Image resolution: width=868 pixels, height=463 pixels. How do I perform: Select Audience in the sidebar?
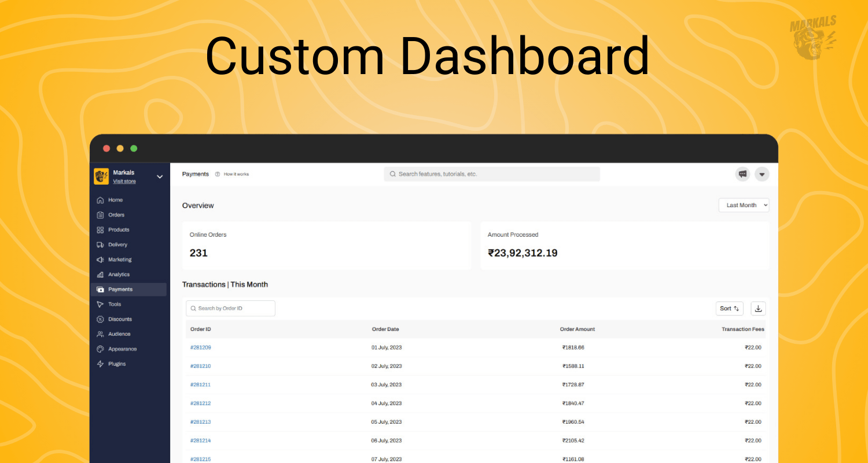coord(101,334)
